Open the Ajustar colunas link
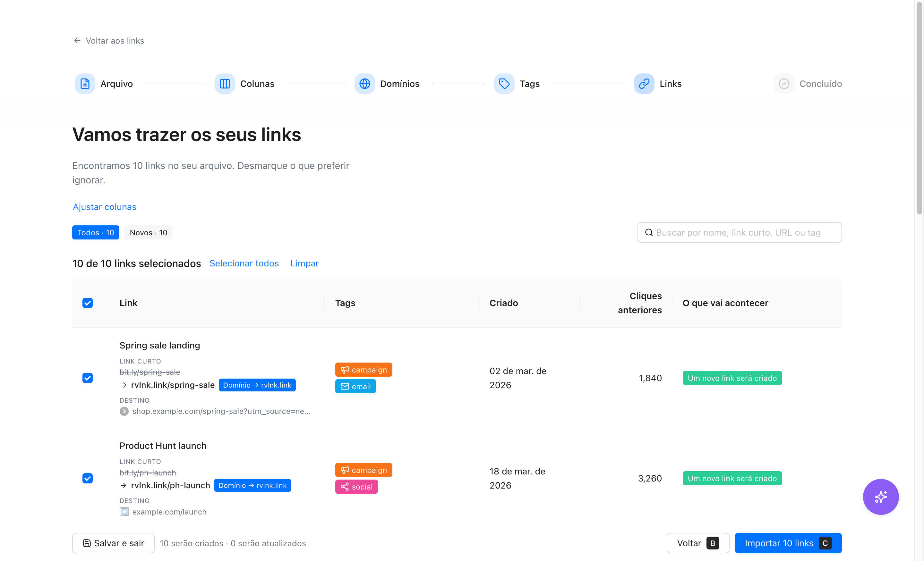Viewport: 924px width, 561px height. (105, 207)
